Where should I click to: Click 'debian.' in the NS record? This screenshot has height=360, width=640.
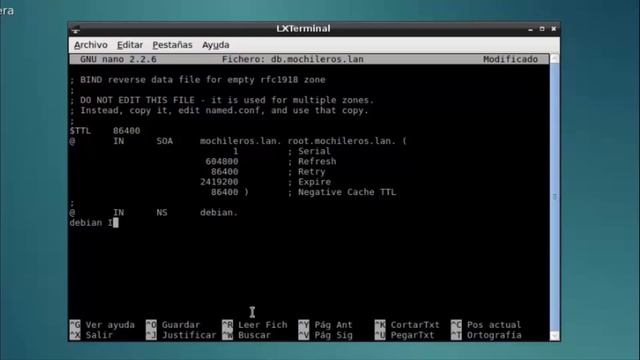coord(219,212)
